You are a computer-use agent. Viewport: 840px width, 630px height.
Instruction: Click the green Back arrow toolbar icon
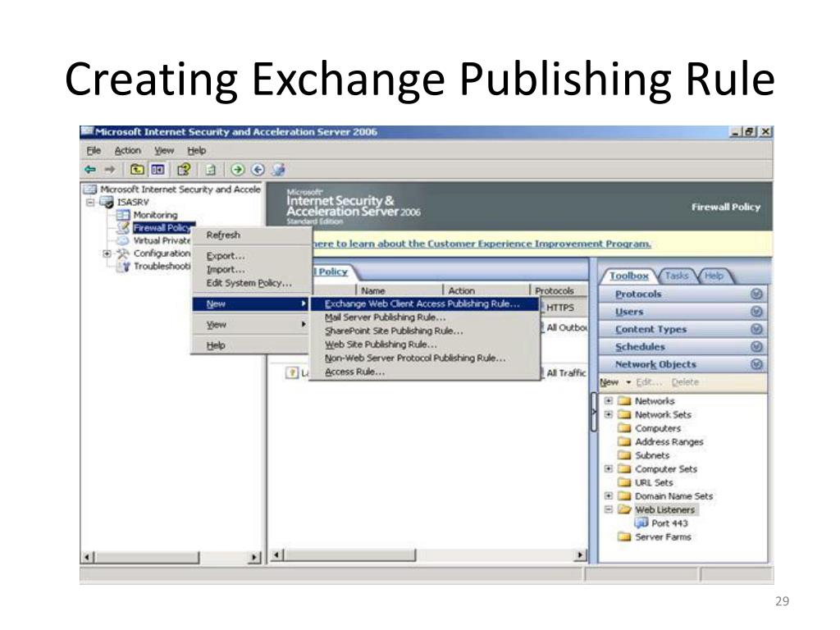point(90,170)
